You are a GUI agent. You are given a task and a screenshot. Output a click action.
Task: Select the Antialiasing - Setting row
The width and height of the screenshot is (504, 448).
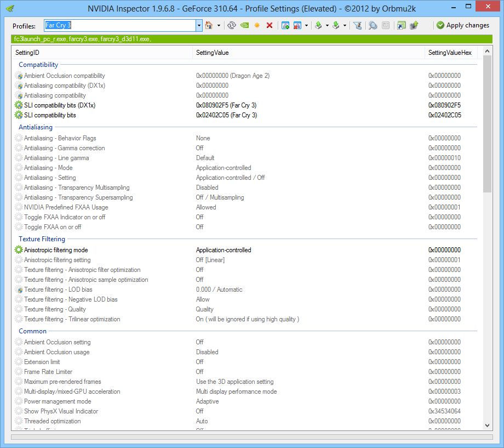click(246, 178)
